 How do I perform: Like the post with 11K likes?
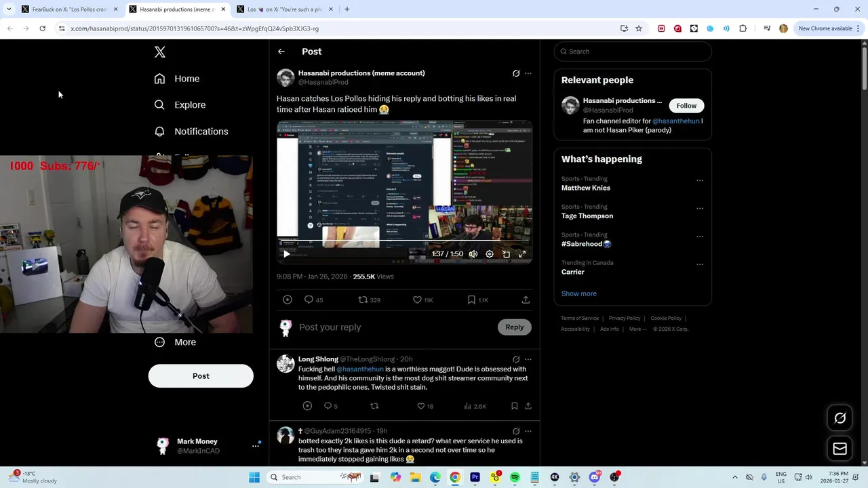click(x=423, y=300)
